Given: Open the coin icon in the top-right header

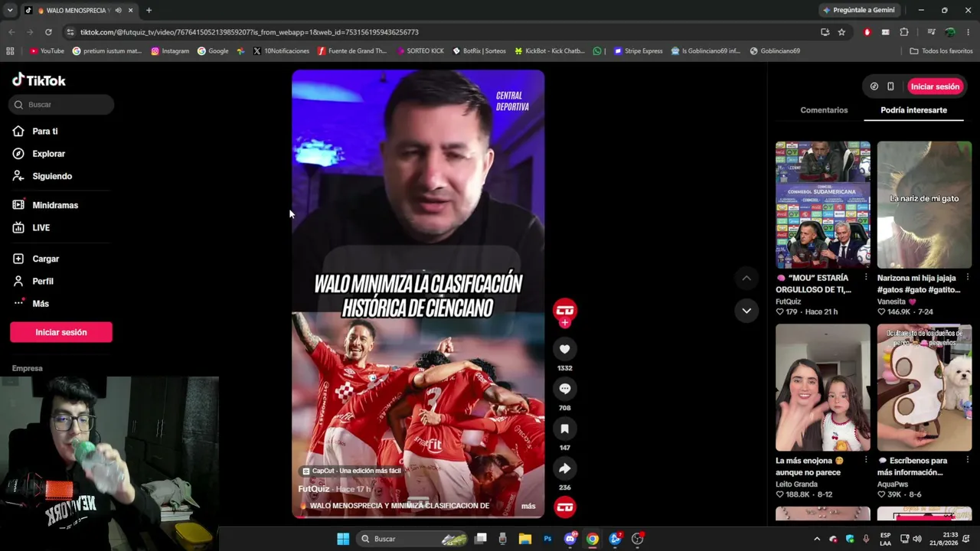Looking at the screenshot, I should click(x=874, y=86).
